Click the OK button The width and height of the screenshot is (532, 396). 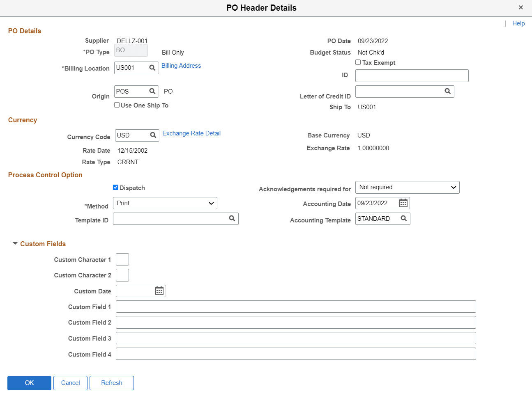29,382
